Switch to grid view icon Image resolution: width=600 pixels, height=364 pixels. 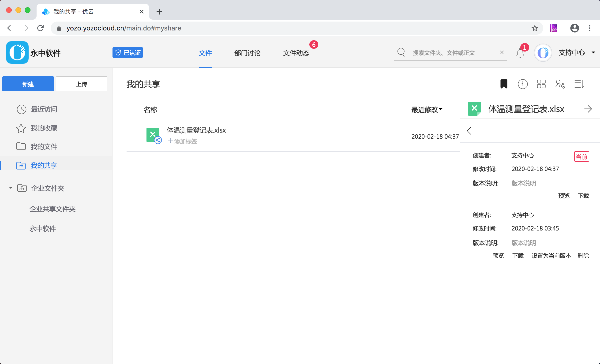click(x=541, y=84)
